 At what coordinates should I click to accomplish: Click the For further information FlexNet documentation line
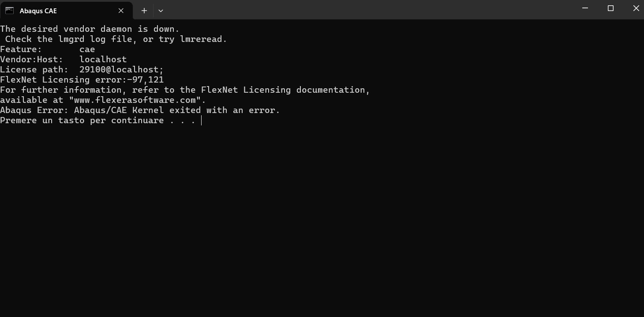(x=185, y=90)
